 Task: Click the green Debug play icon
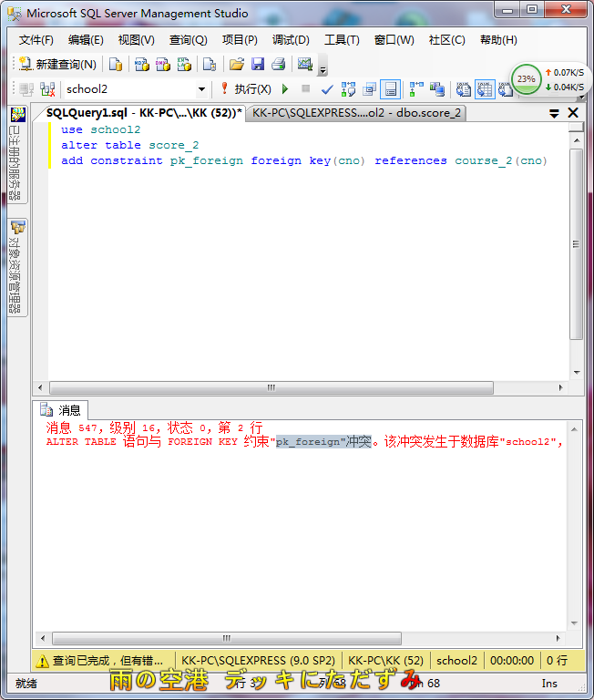coord(285,89)
